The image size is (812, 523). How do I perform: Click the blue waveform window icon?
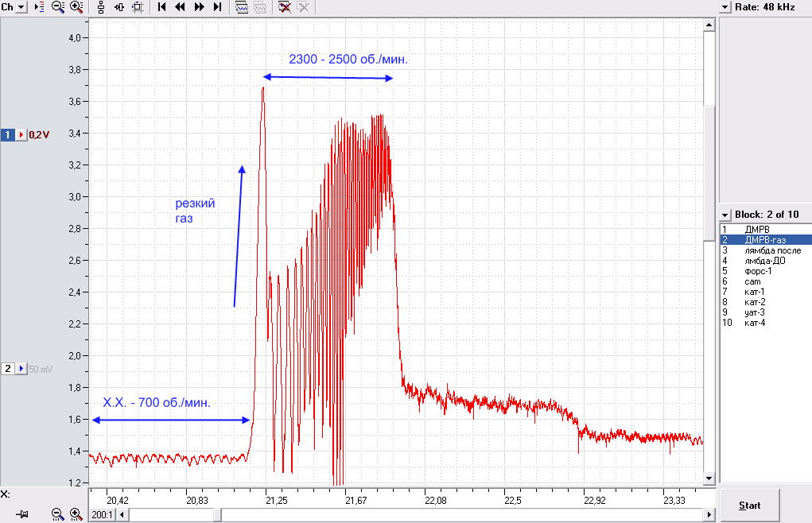point(242,7)
